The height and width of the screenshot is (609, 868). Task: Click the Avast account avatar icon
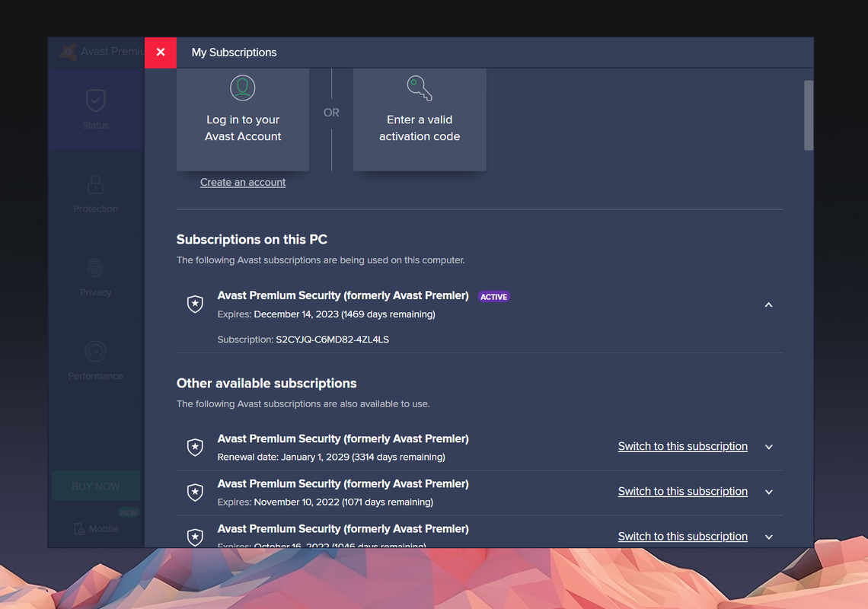[242, 88]
